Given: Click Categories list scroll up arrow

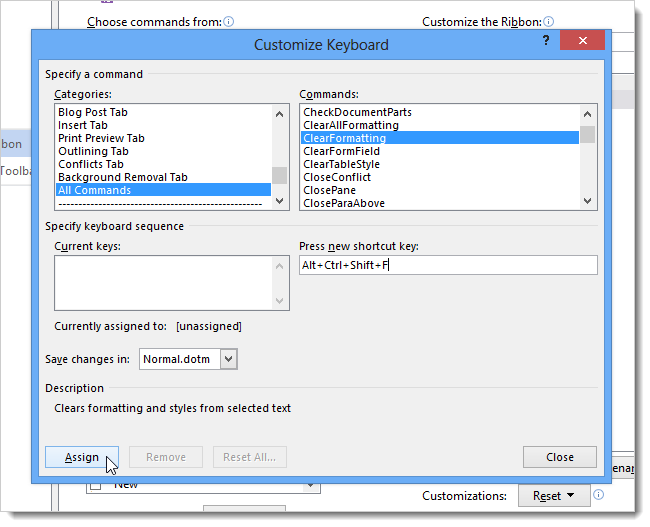Looking at the screenshot, I should (x=279, y=114).
